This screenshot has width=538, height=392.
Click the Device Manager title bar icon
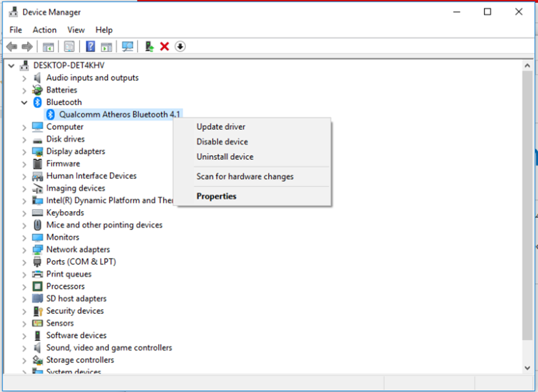(x=14, y=12)
